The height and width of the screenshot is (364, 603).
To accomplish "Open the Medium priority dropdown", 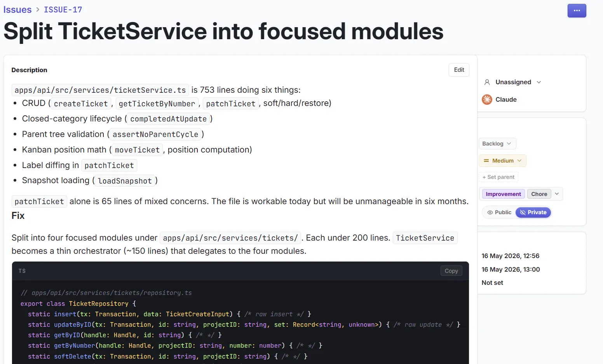I will click(x=503, y=161).
